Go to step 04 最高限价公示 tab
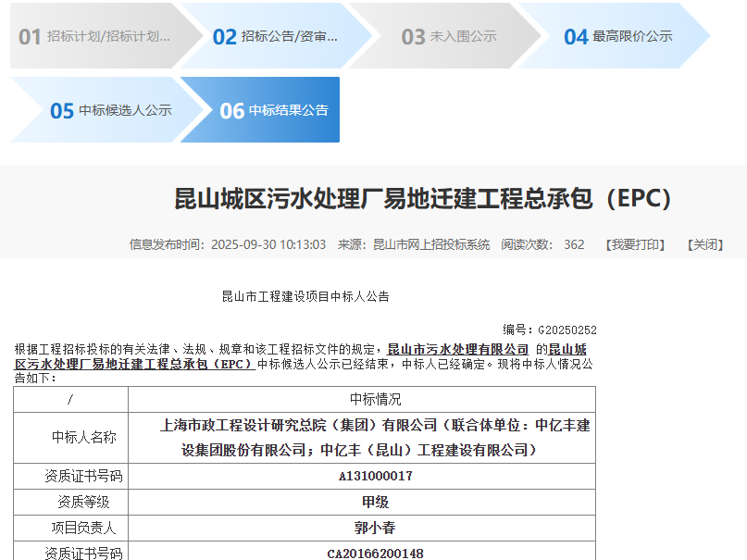 tap(618, 36)
